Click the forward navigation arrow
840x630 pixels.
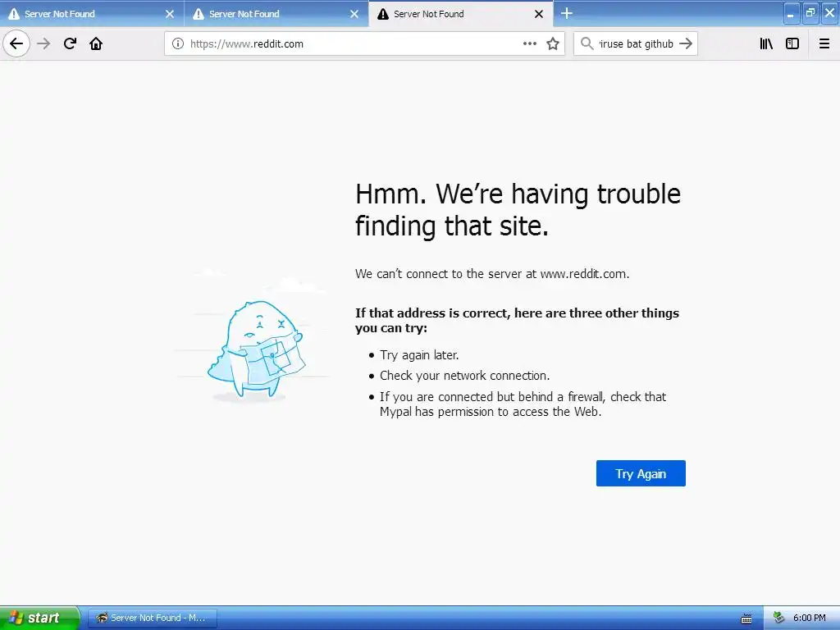coord(43,43)
